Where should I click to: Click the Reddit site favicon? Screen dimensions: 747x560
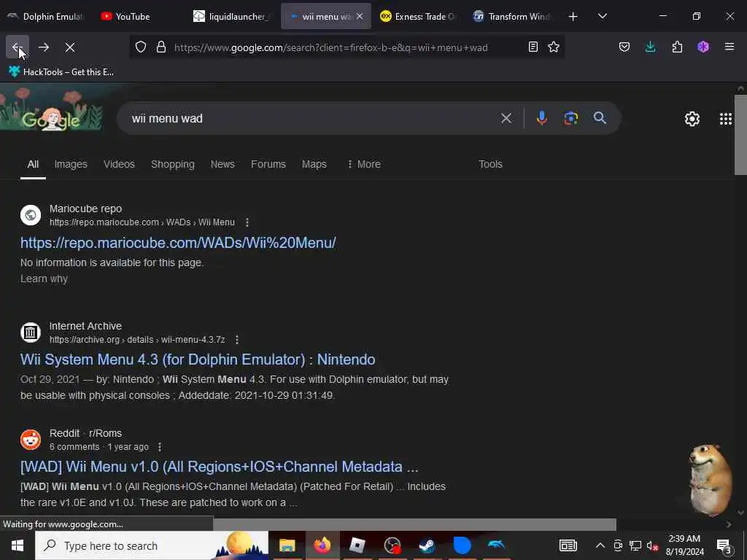[31, 440]
